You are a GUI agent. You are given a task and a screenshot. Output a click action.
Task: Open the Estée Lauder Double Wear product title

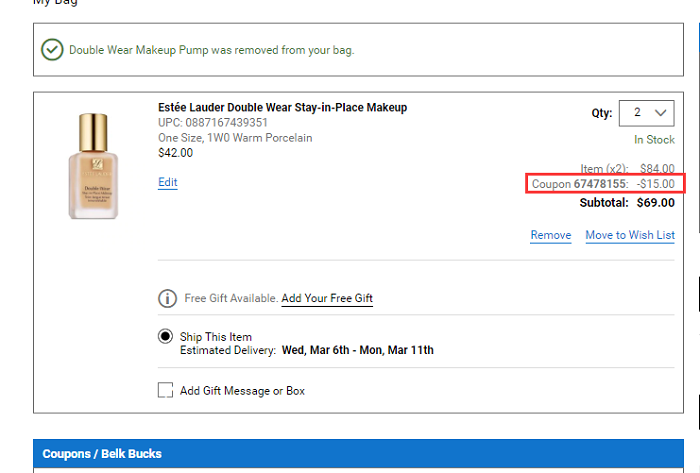(x=283, y=108)
